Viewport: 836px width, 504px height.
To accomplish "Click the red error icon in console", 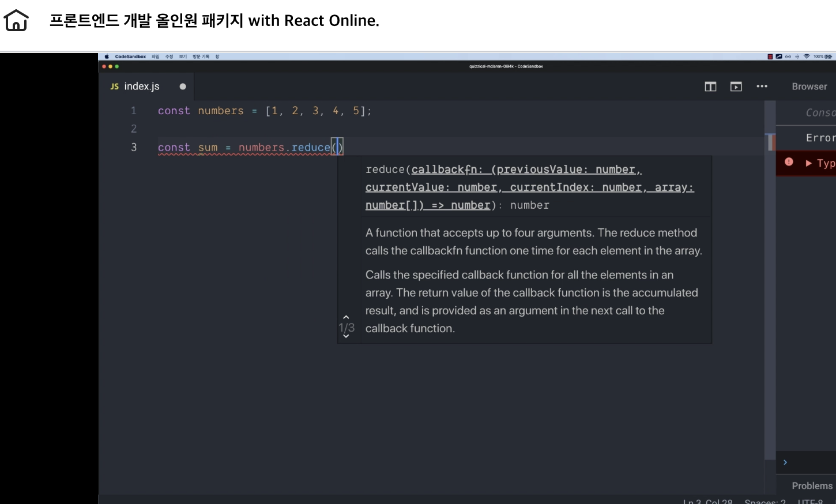I will pos(789,162).
